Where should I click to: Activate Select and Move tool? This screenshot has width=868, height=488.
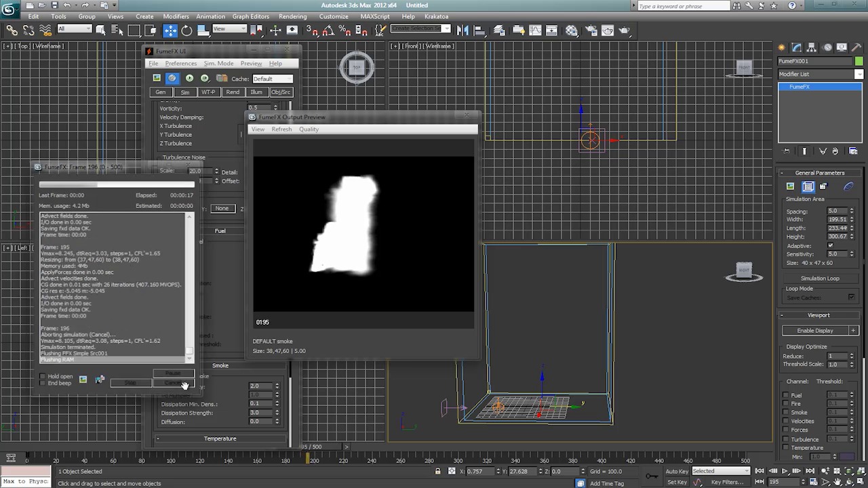coord(170,30)
